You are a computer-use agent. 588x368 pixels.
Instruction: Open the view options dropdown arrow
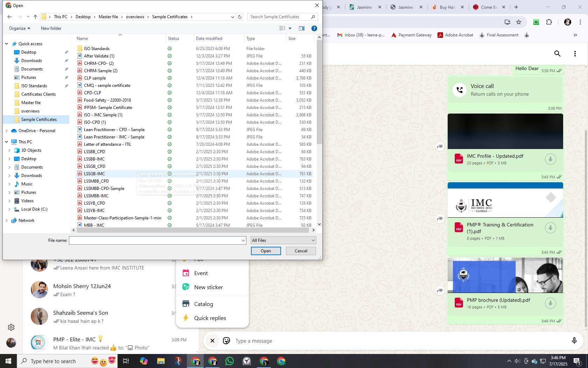click(290, 28)
